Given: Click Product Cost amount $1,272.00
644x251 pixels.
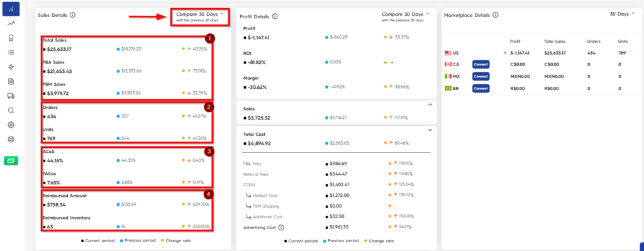Looking at the screenshot, I should (x=340, y=196).
